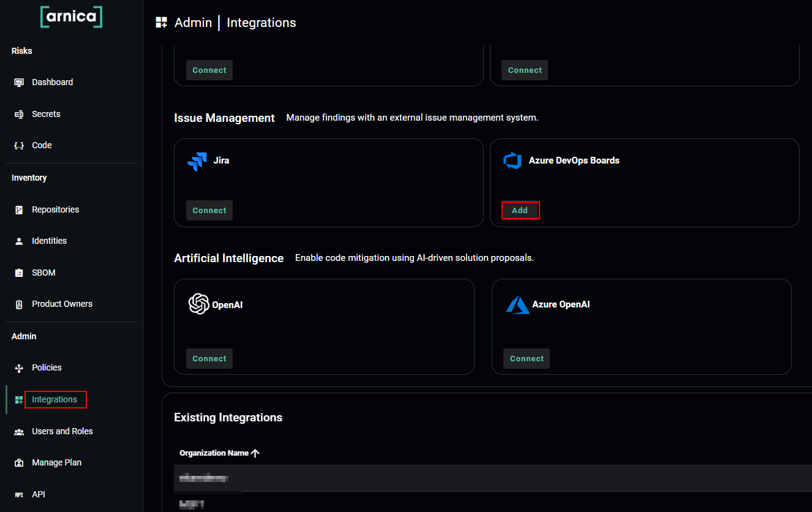812x512 pixels.
Task: Connect the OpenAI integration
Action: (209, 358)
